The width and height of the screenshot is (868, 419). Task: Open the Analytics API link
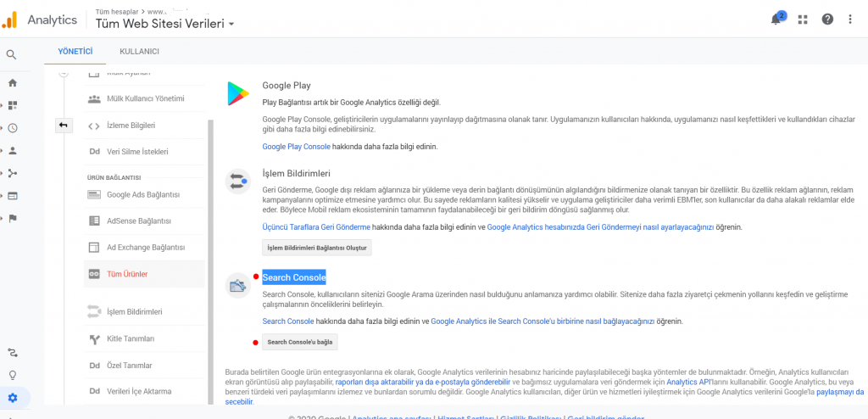[x=687, y=382]
